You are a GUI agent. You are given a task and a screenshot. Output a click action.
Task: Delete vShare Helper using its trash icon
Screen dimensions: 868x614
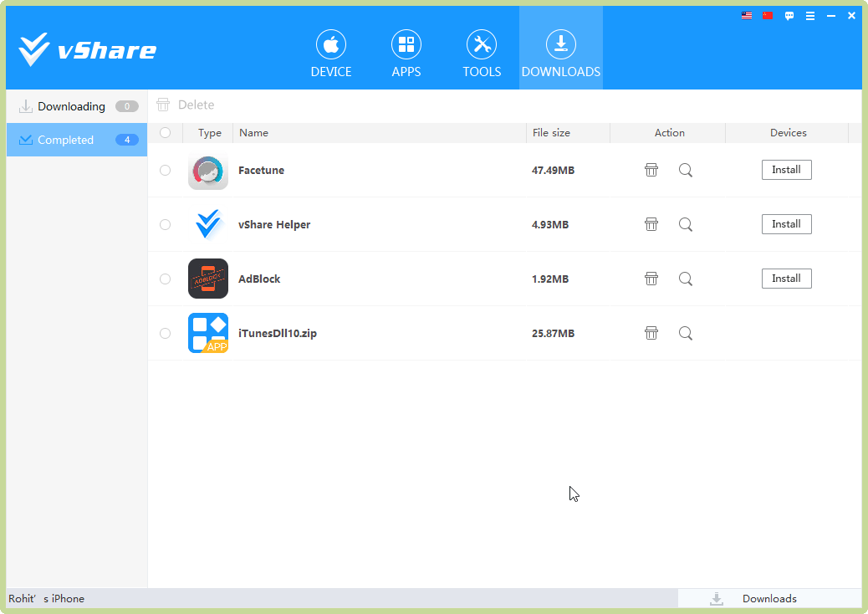[x=651, y=224]
